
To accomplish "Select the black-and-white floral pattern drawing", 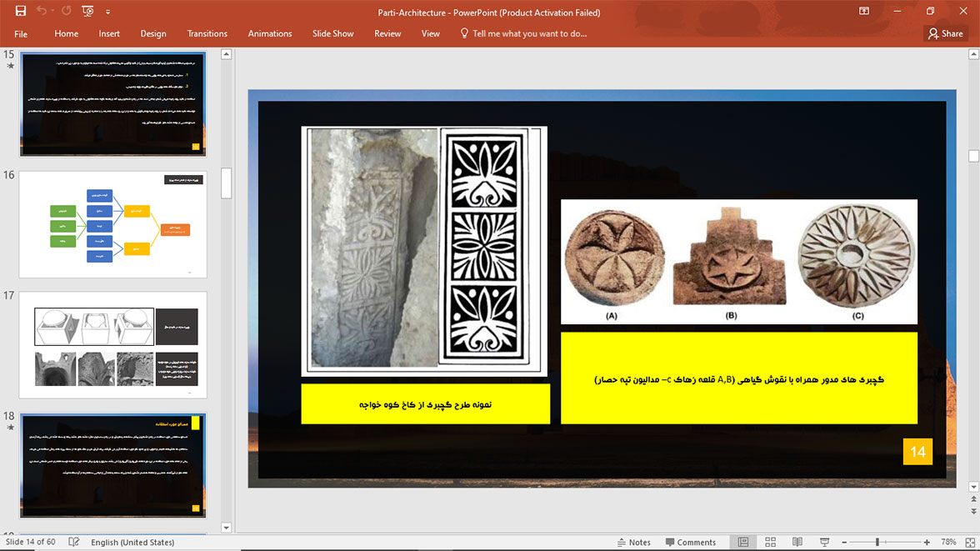I will (484, 246).
